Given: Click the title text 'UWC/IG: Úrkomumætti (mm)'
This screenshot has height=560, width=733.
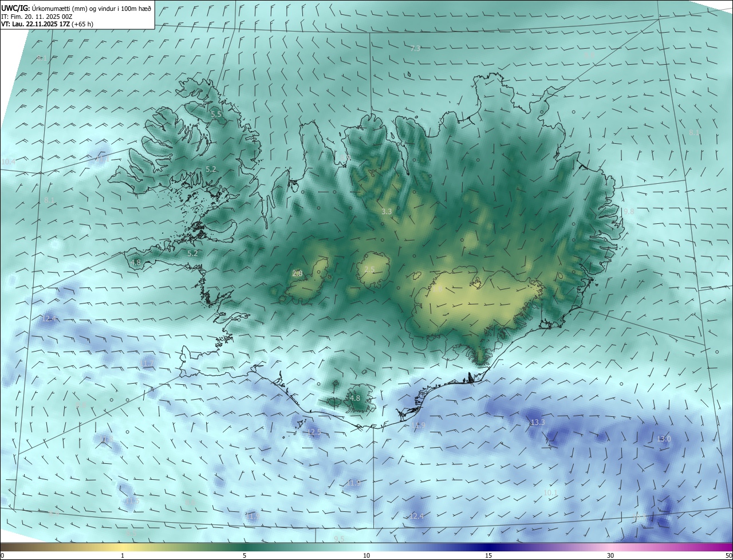Looking at the screenshot, I should tap(45, 8).
